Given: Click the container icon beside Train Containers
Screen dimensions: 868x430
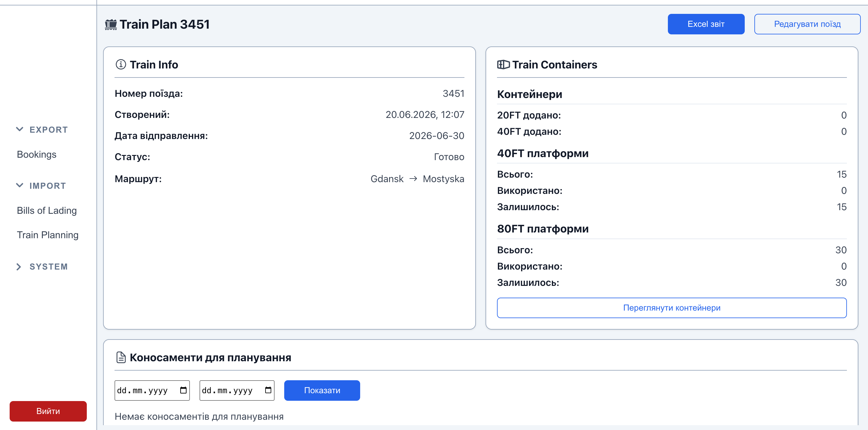Looking at the screenshot, I should click(x=503, y=65).
